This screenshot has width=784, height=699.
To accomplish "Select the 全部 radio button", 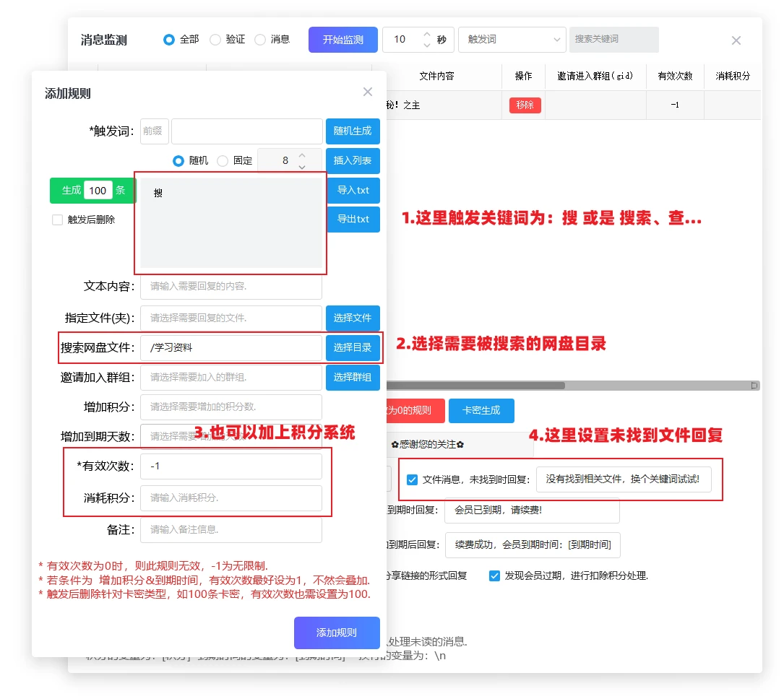I will pyautogui.click(x=169, y=40).
